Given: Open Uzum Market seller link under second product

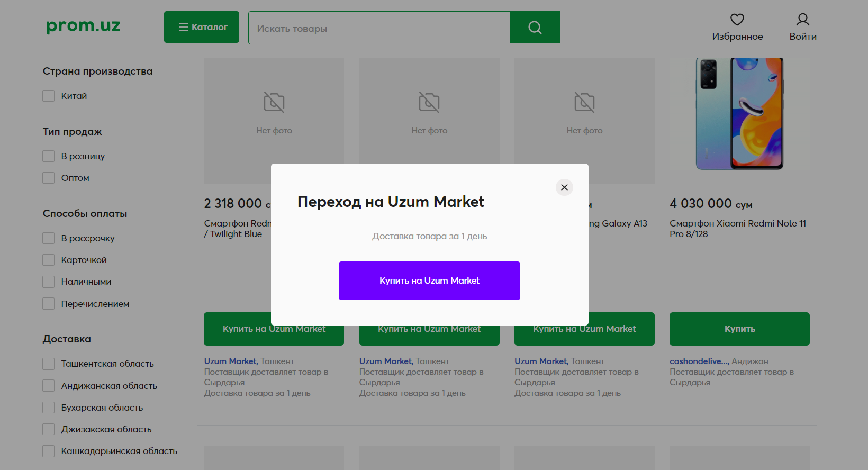Looking at the screenshot, I should click(386, 361).
